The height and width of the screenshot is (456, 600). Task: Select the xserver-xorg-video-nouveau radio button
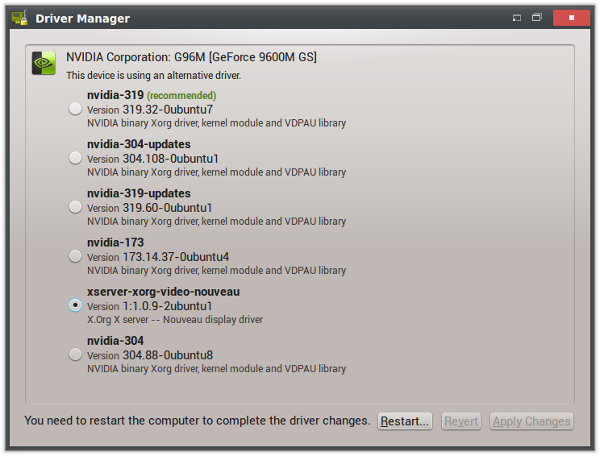point(75,305)
